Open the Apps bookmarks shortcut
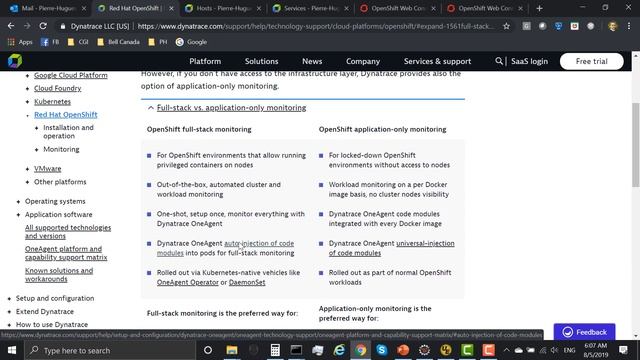The width and height of the screenshot is (640, 360). click(20, 42)
